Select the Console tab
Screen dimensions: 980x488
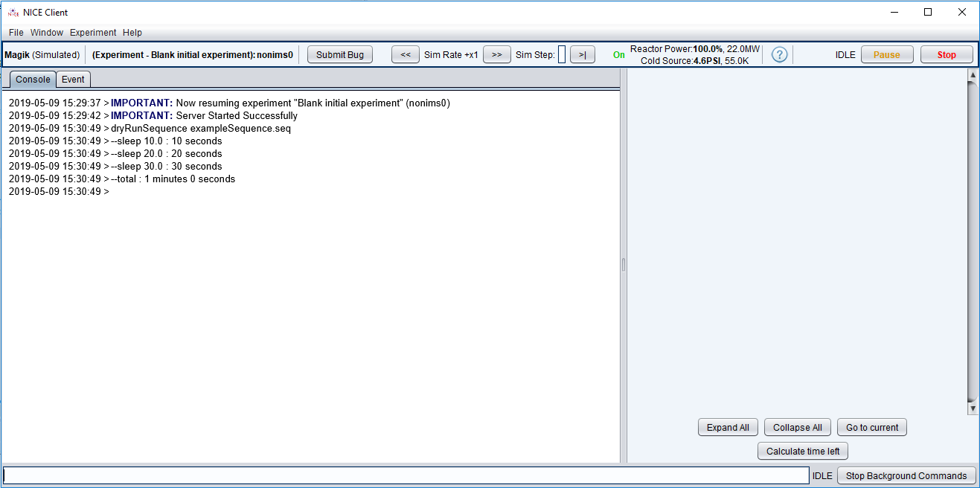pyautogui.click(x=33, y=80)
